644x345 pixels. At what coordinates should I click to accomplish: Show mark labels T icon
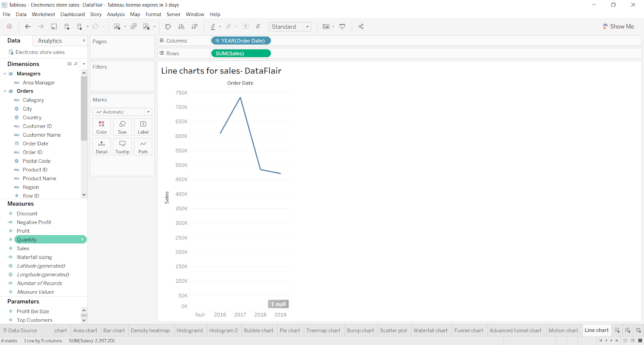246,27
